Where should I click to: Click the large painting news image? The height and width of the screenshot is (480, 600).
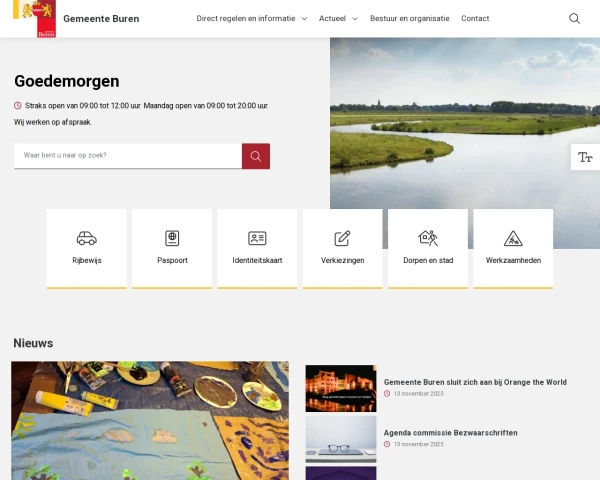point(150,421)
